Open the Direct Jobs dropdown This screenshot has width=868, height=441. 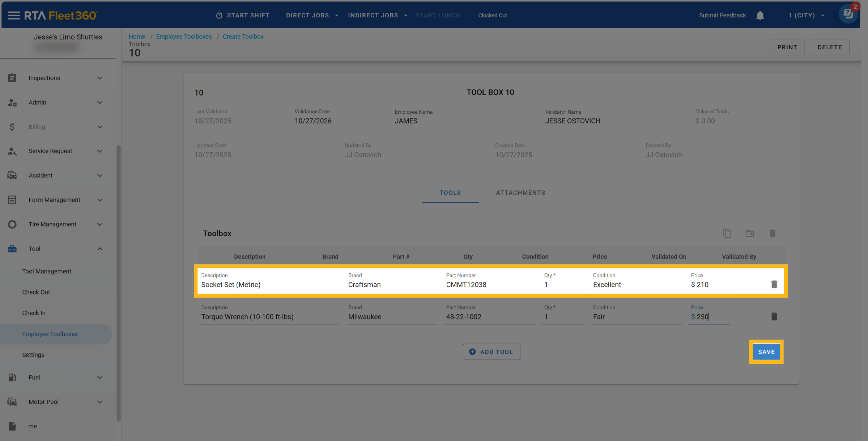(x=312, y=15)
